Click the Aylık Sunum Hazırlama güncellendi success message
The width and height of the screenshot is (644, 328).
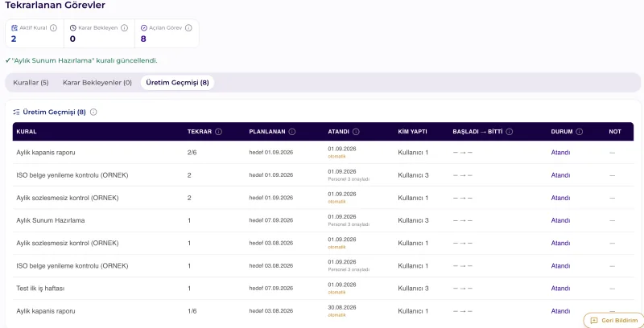coord(81,60)
